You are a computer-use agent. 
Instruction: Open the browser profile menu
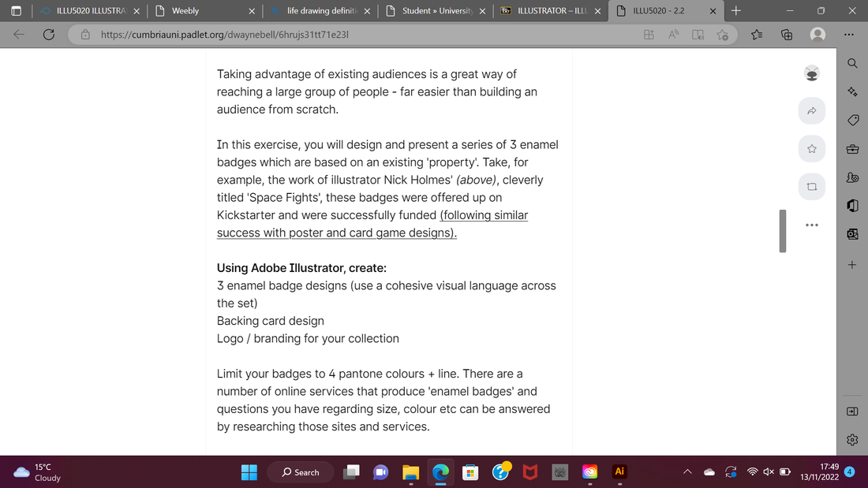pyautogui.click(x=817, y=35)
